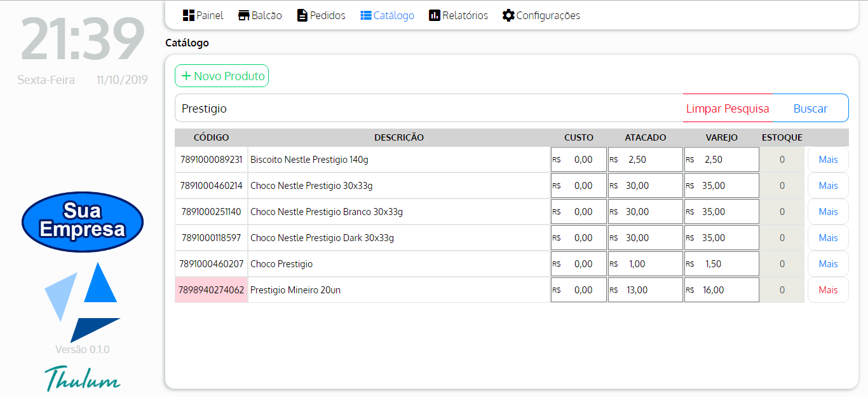Click the Catálogo list icon
Viewport: 868px width, 397px height.
(x=366, y=15)
